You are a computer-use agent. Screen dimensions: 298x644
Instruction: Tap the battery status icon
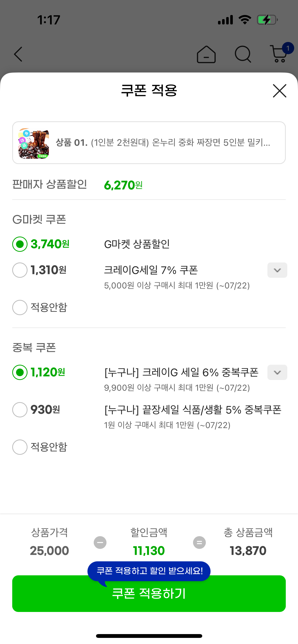[x=267, y=20]
